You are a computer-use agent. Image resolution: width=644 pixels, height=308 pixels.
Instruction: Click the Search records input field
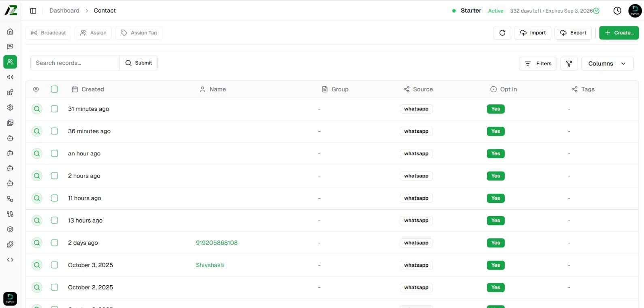pos(75,63)
